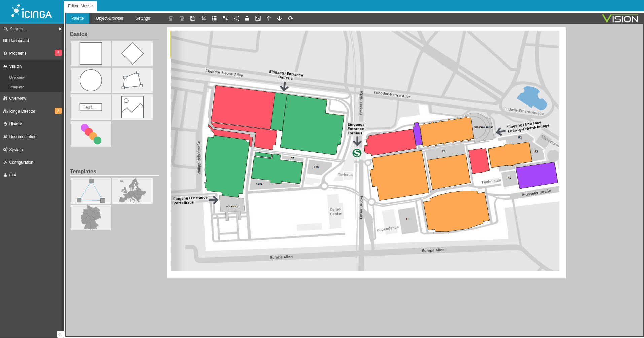Click the up arrow toolbar icon
Image resolution: width=644 pixels, height=338 pixels.
[x=269, y=18]
